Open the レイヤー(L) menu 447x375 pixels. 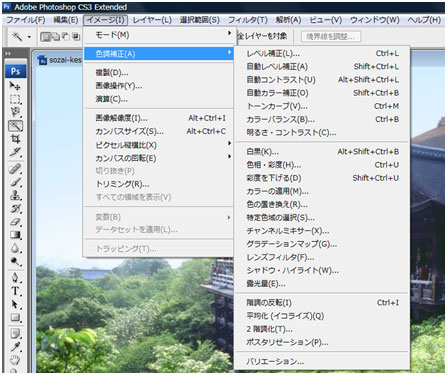(x=152, y=20)
